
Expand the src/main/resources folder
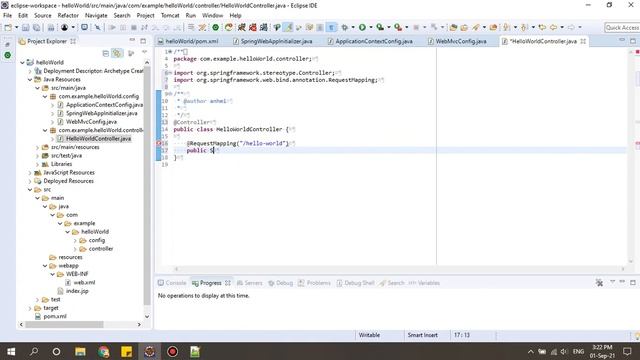pos(38,147)
